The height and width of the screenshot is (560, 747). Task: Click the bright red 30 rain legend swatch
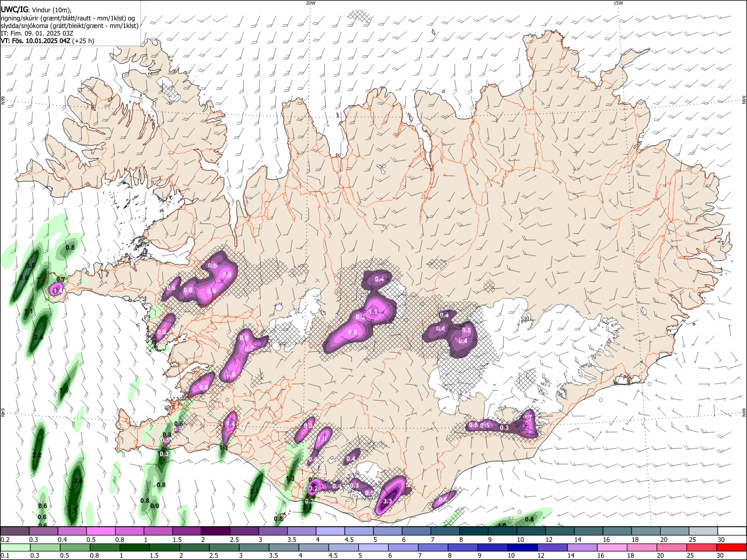(x=731, y=548)
